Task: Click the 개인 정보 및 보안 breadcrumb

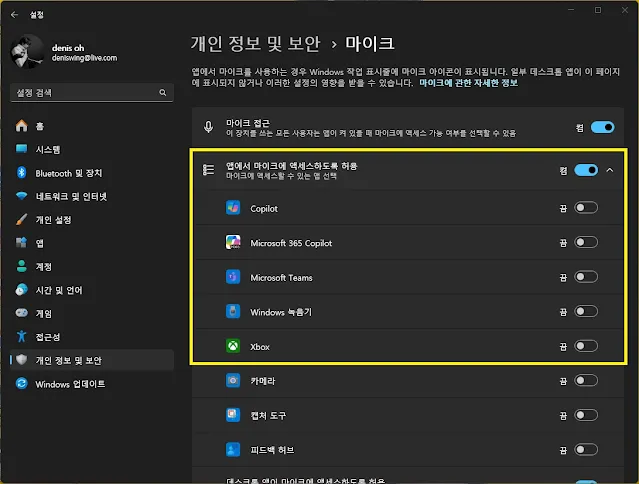Action: tap(256, 44)
